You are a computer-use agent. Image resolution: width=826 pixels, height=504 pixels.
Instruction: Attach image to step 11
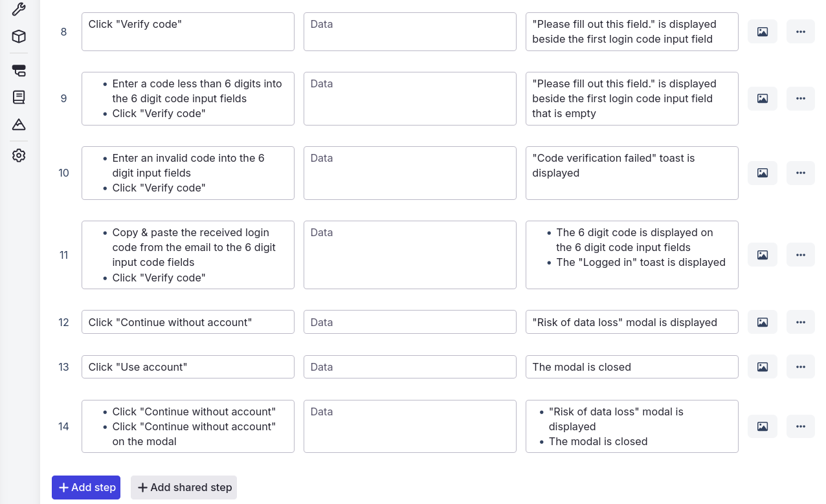[763, 255]
